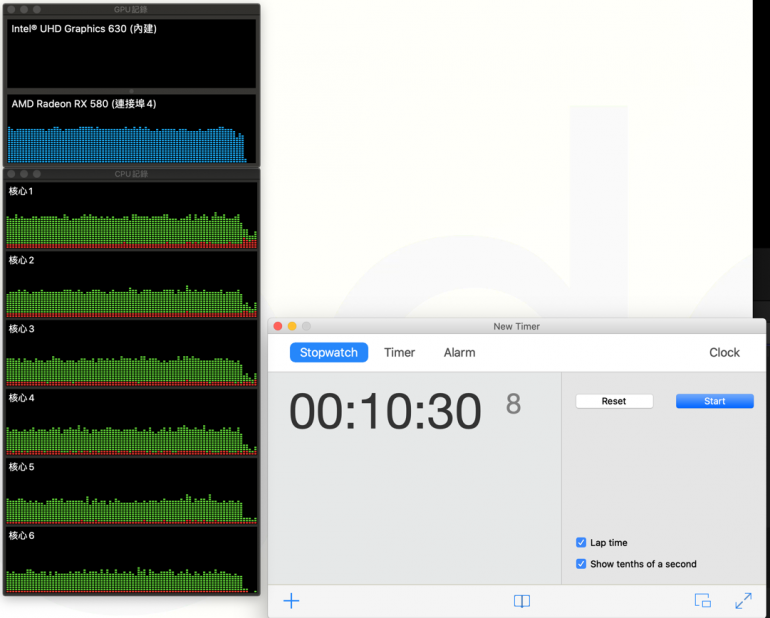The image size is (770, 618).
Task: Close the GPU history window
Action: [x=11, y=9]
